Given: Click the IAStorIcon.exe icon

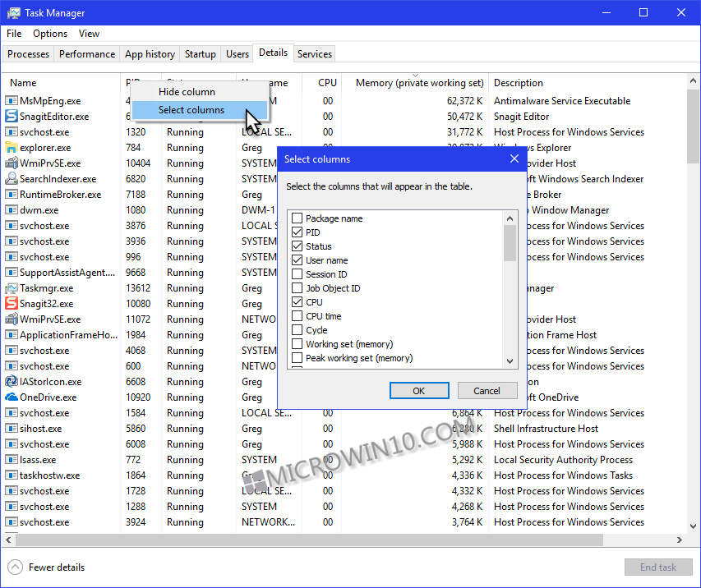Looking at the screenshot, I should point(12,382).
